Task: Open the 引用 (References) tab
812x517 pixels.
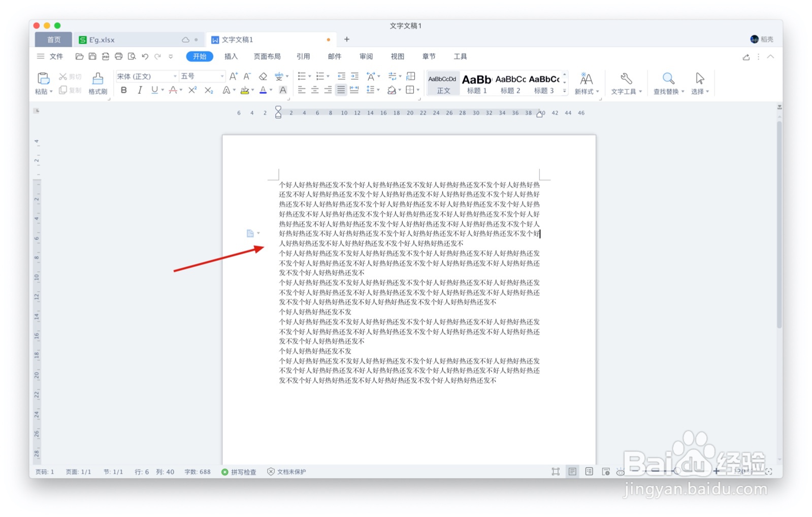Action: tap(303, 56)
